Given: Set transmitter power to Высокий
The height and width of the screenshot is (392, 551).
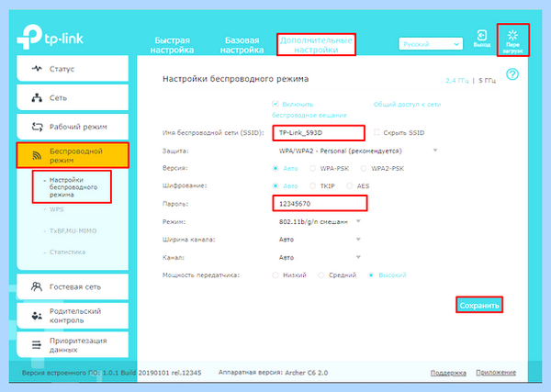Looking at the screenshot, I should [371, 275].
